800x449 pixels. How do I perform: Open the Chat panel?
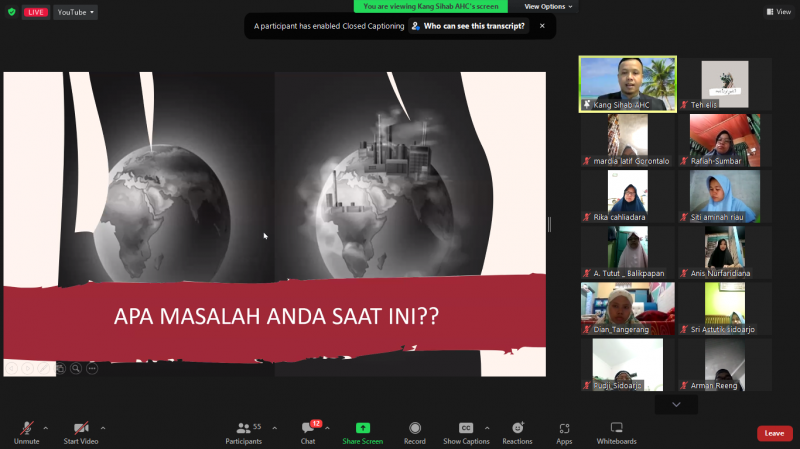tap(308, 433)
